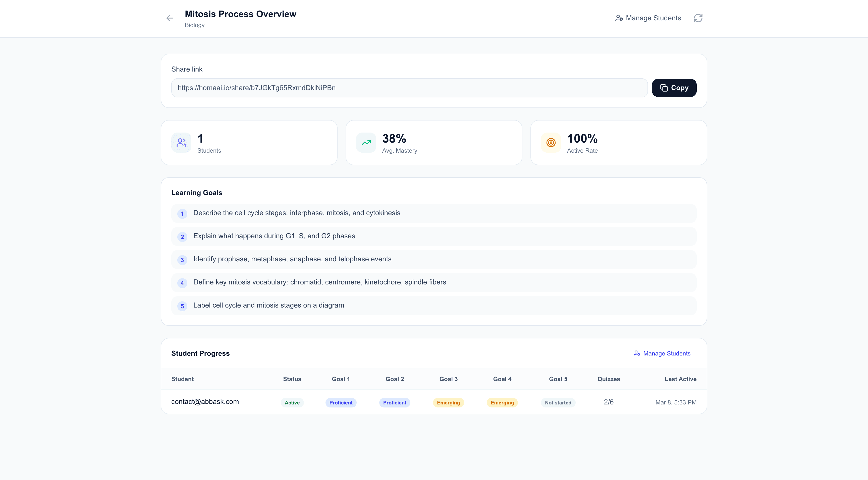Expand learning goal 3 about mitosis phases
This screenshot has height=480, width=868.
[292, 259]
